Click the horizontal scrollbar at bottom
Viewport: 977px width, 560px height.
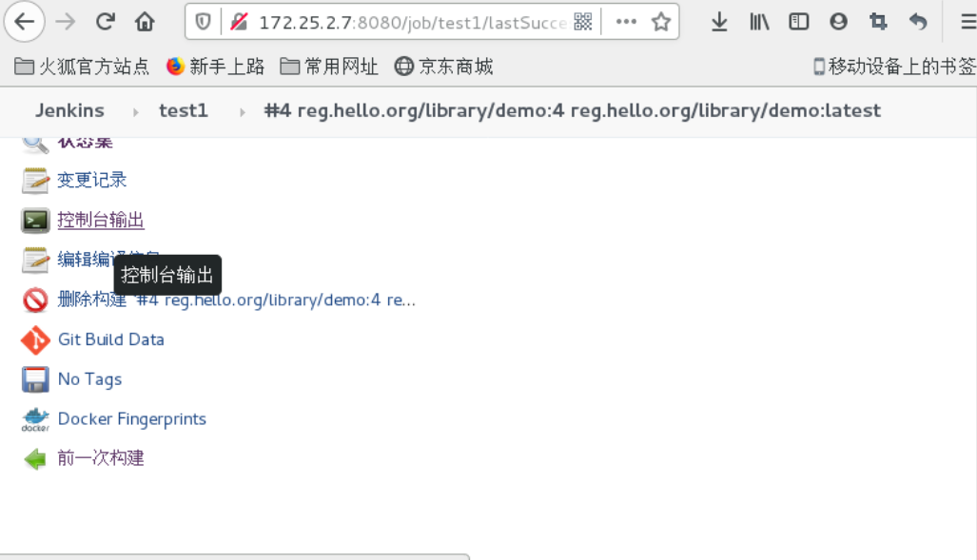[x=234, y=556]
